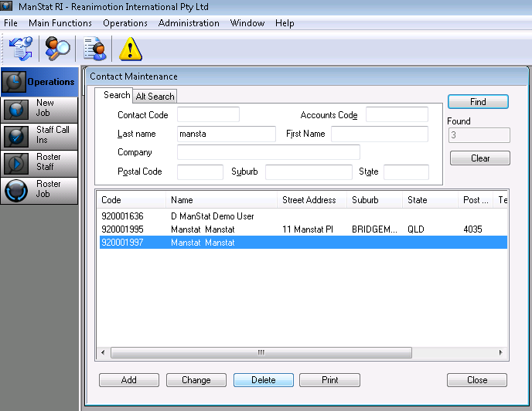
Task: Click the sync documents toolbar icon
Action: pyautogui.click(x=19, y=49)
